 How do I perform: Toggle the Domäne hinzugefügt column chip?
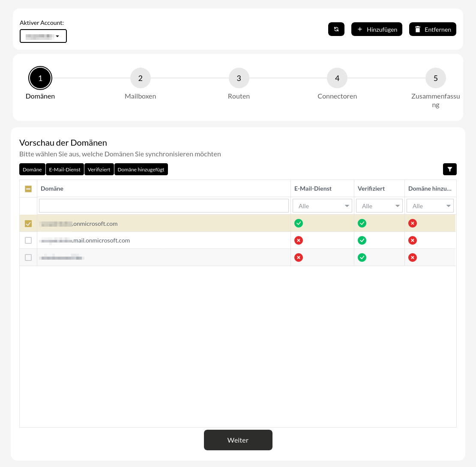(141, 169)
